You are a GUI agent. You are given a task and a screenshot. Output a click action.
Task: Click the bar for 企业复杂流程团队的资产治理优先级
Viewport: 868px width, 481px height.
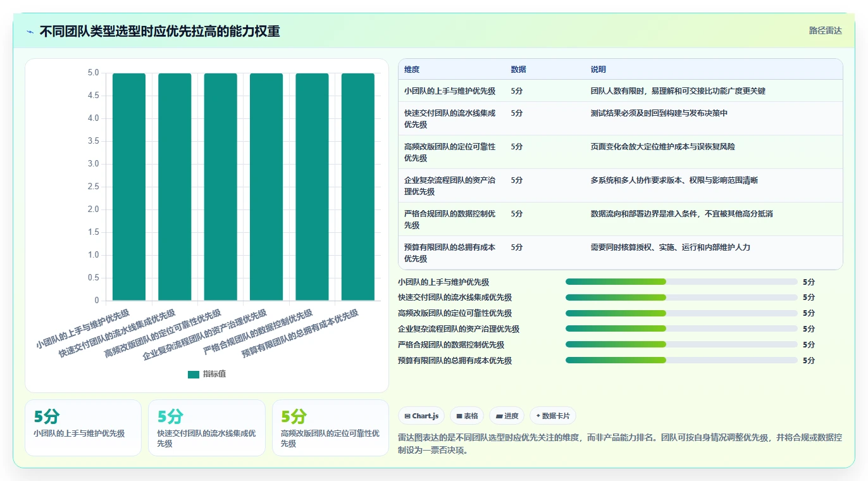266,187
